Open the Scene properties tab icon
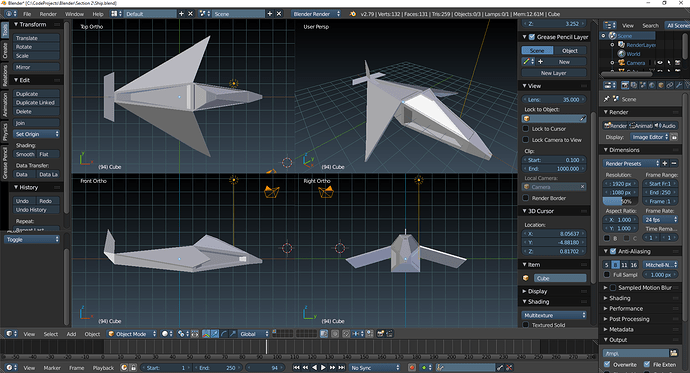690x373 pixels. click(x=643, y=85)
